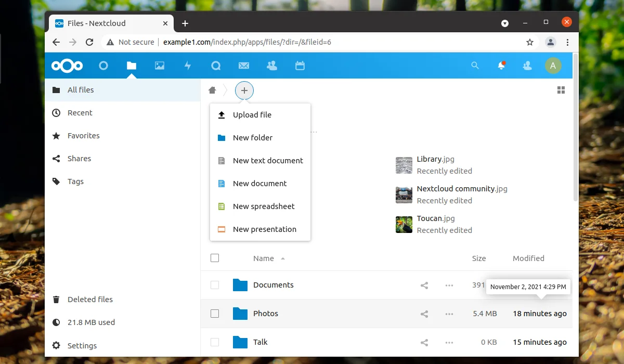Open Library.jpg recent file
This screenshot has width=624, height=364.
436,160
